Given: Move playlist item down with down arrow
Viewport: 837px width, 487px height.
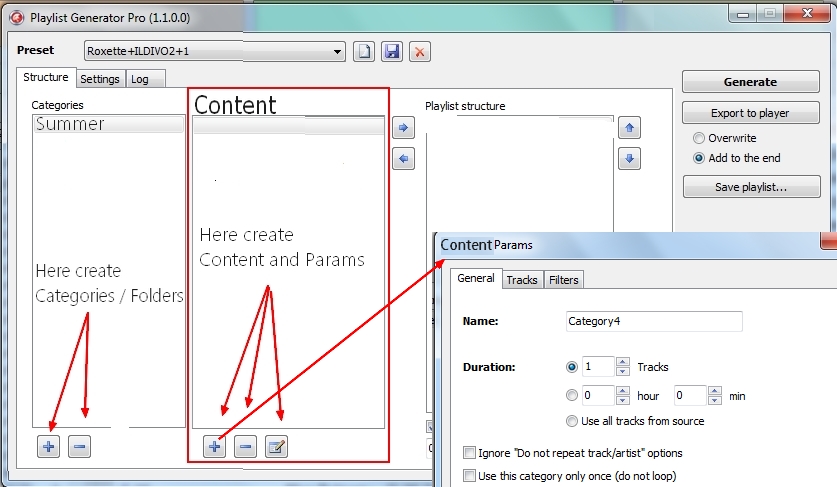Looking at the screenshot, I should 629,159.
